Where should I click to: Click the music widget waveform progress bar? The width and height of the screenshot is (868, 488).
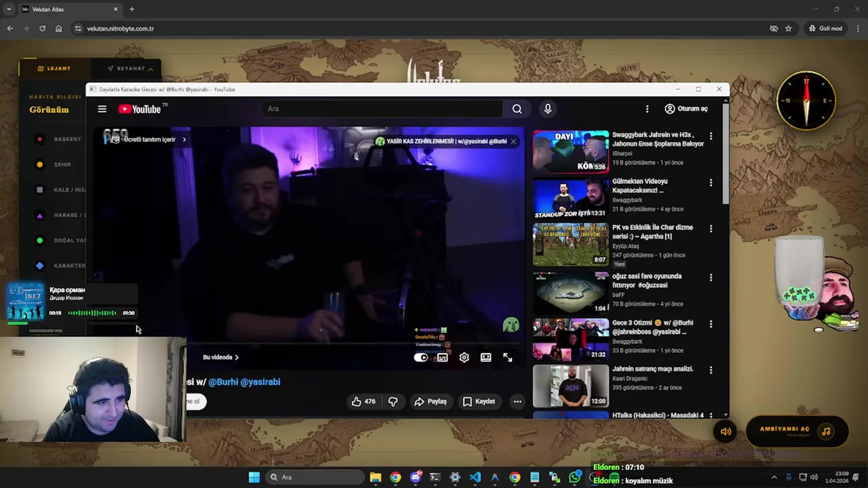point(92,313)
